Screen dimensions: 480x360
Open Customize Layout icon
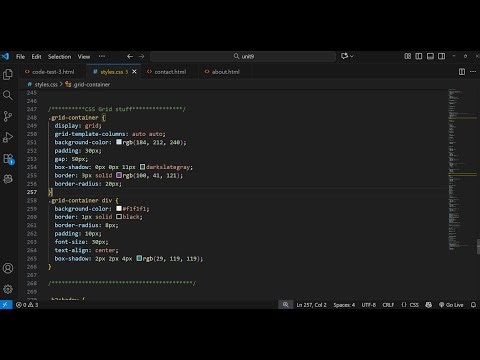(x=407, y=56)
